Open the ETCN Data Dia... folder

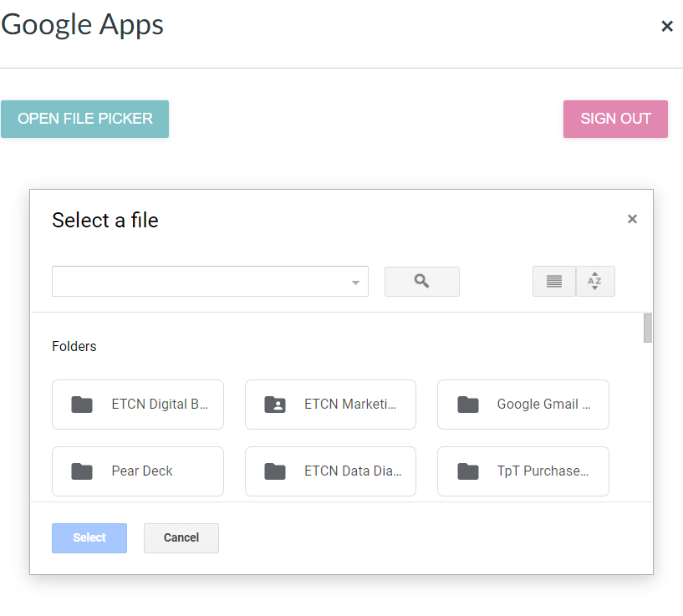tap(330, 471)
